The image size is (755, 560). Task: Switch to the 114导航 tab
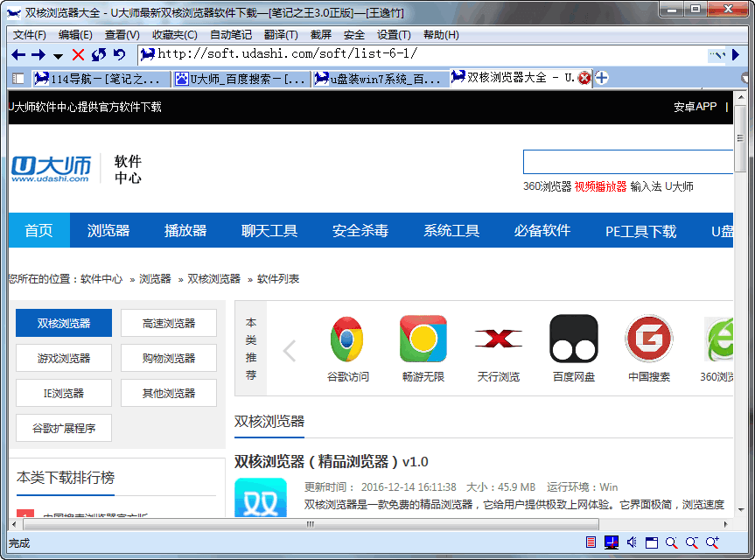pos(101,79)
